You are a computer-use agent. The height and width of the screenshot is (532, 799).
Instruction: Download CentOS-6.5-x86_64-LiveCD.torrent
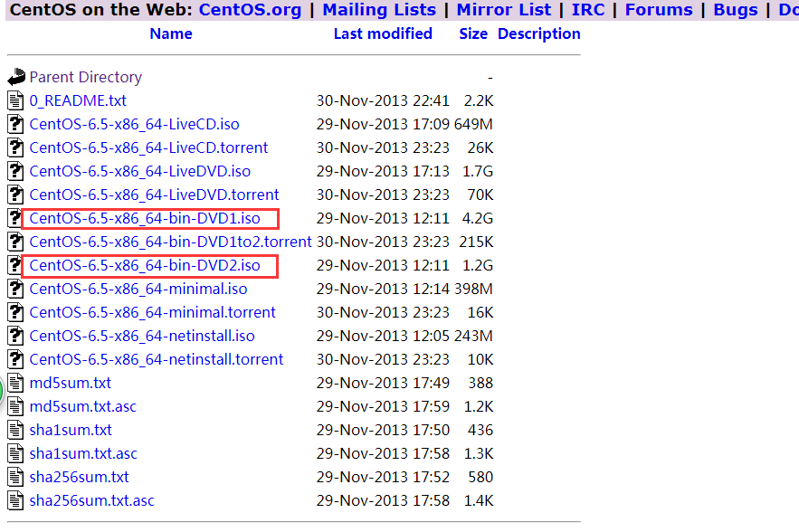click(148, 147)
